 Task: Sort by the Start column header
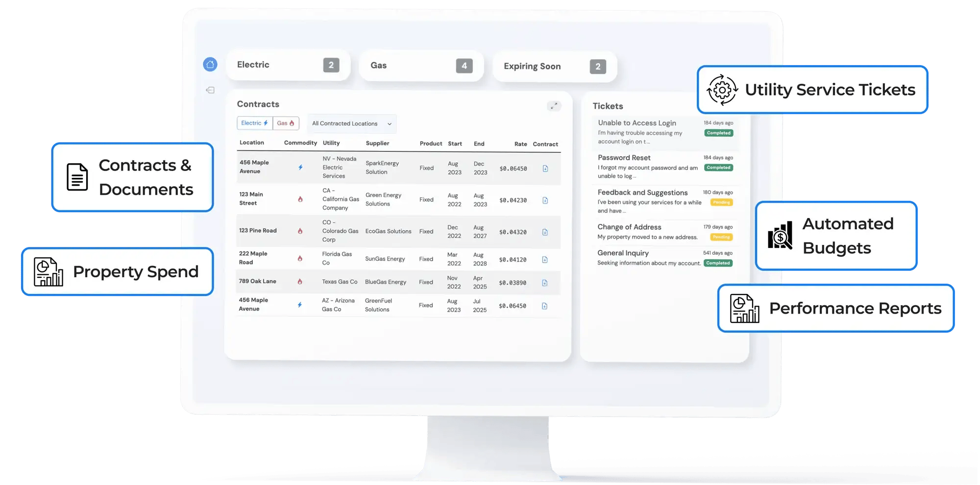tap(455, 144)
